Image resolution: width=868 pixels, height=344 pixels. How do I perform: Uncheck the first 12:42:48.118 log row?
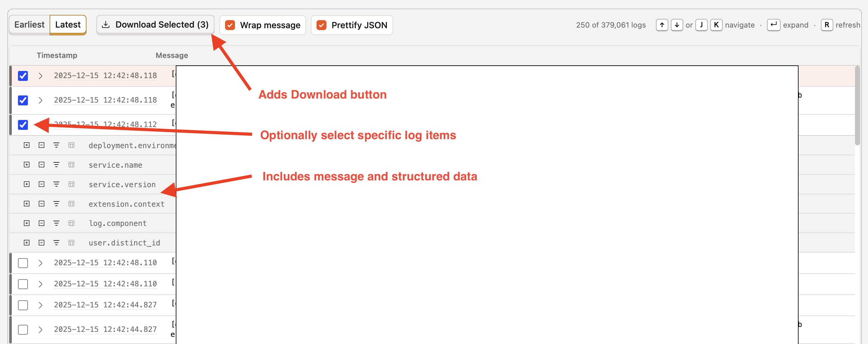(23, 76)
